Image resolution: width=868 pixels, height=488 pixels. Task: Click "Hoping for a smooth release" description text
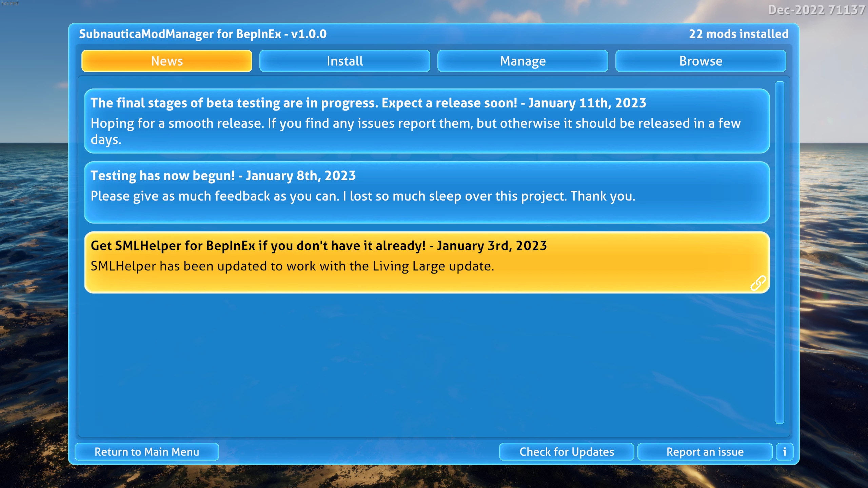coord(416,131)
